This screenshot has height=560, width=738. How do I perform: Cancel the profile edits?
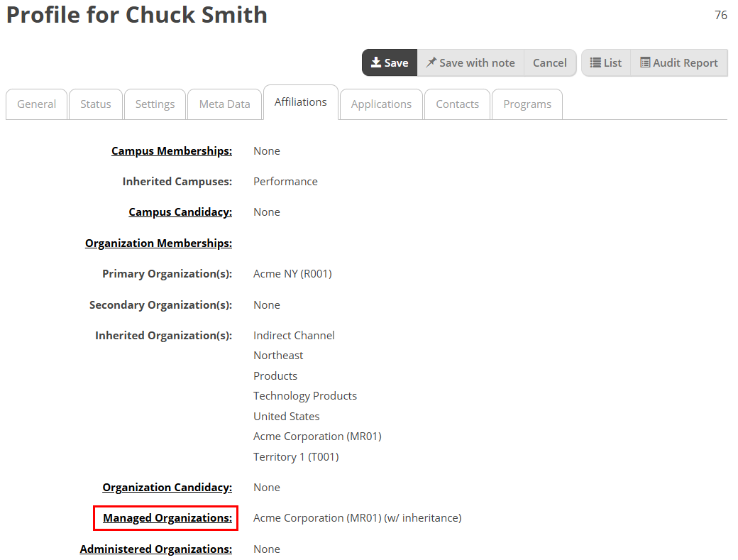point(549,62)
